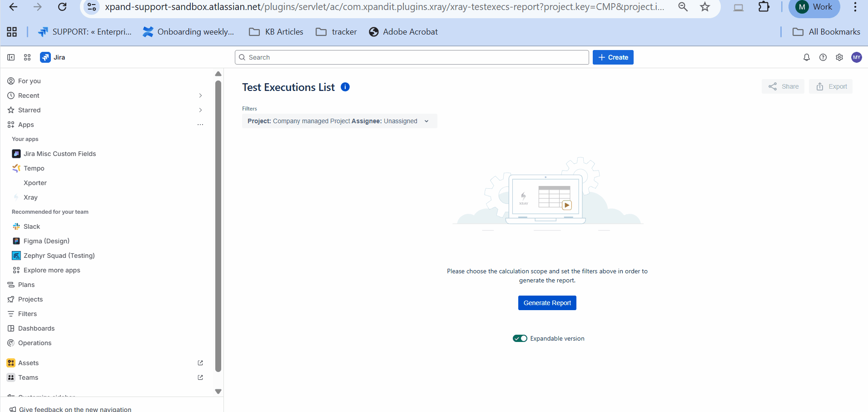Expand the Starred menu chevron
The image size is (868, 412).
200,110
